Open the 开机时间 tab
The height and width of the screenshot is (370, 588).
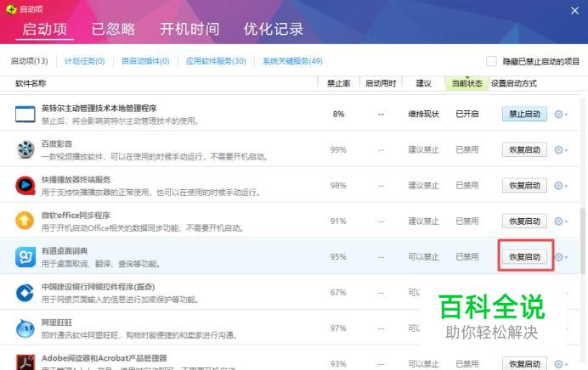click(x=189, y=29)
